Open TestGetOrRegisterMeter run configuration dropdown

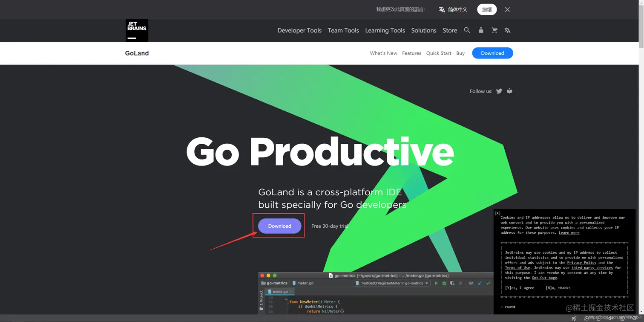[x=391, y=283]
